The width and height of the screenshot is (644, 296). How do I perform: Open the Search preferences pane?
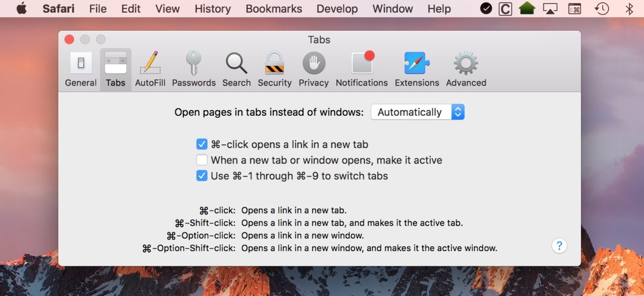(x=236, y=69)
